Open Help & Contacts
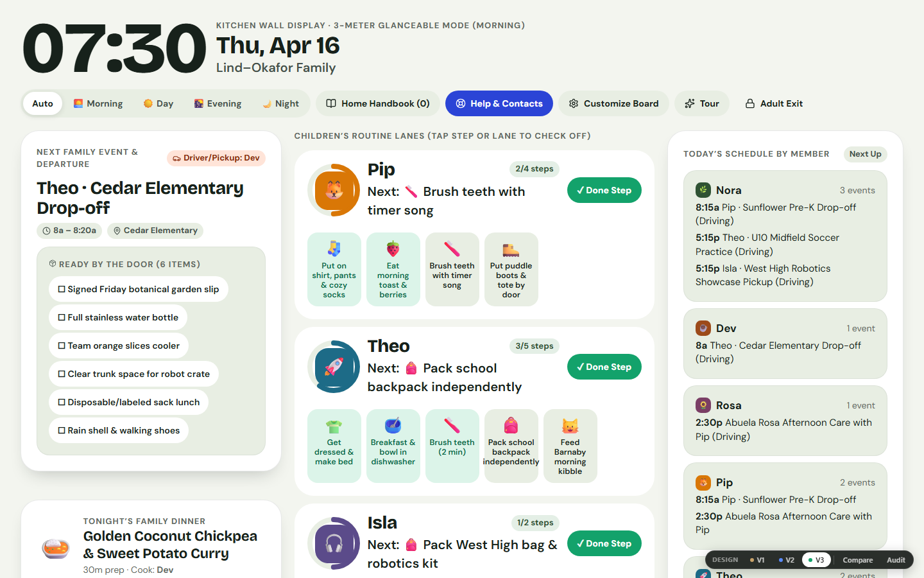Screen dimensions: 924x578 click(499, 103)
